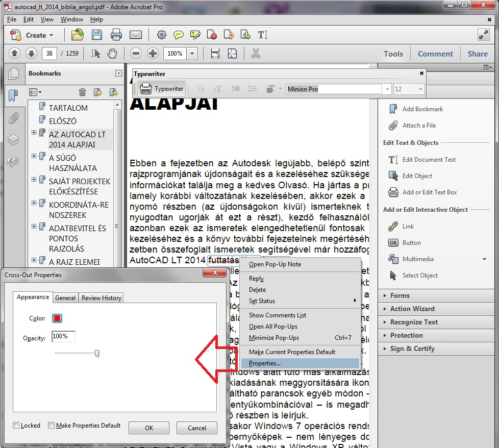This screenshot has height=448, width=499.
Task: Print the document with printer icon
Action: [x=116, y=35]
